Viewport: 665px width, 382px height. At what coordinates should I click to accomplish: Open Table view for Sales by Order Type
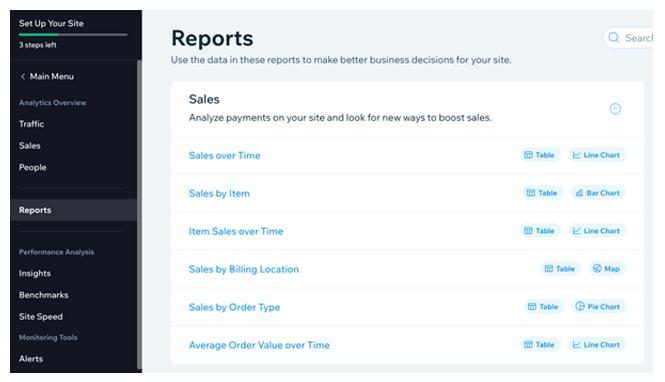tap(544, 307)
